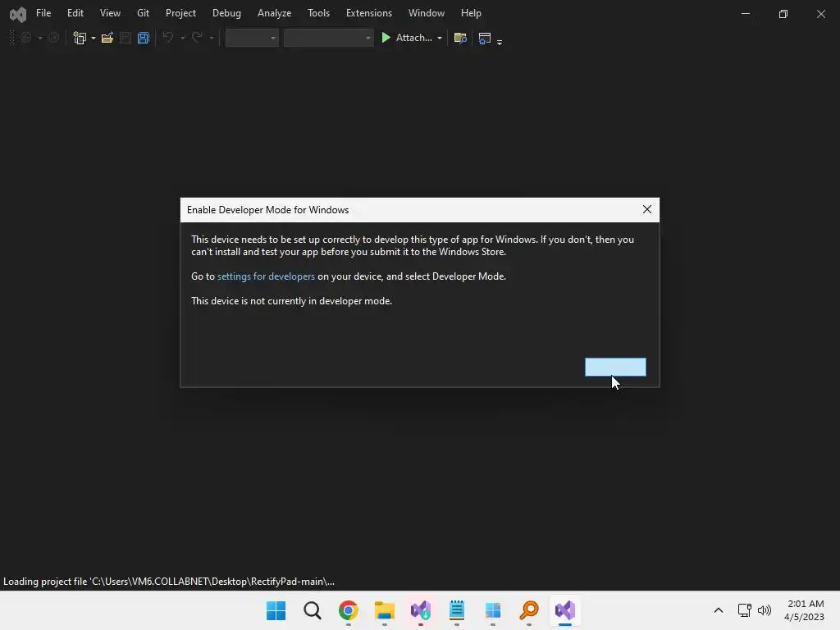Screen dimensions: 840x630
Task: Open Google Chrome from the taskbar
Action: click(x=348, y=610)
